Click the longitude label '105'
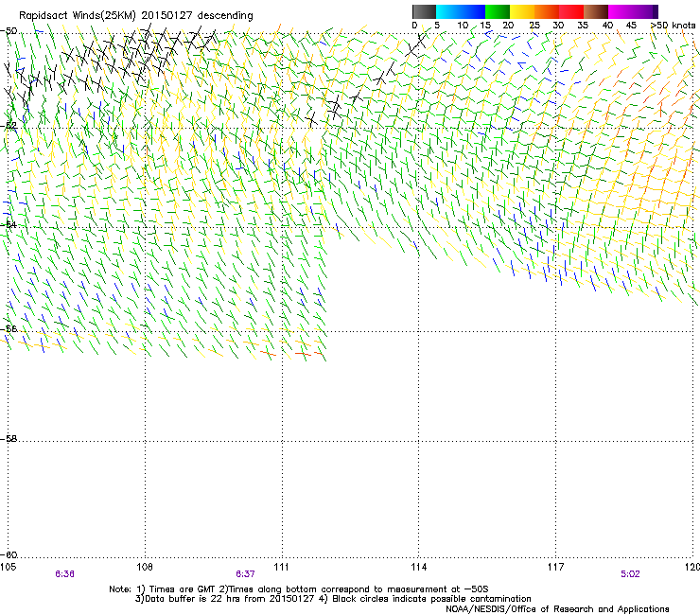Screen dimensions: 700x615 [8, 567]
